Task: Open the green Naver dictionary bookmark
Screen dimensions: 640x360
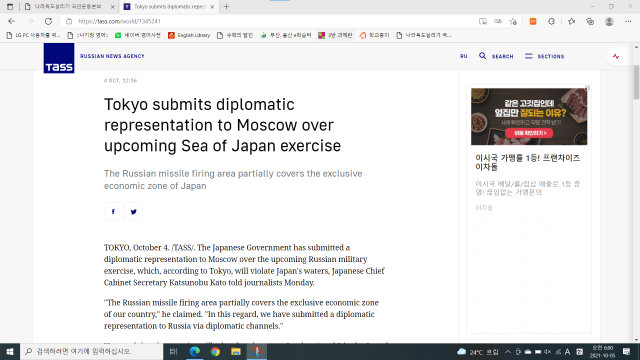Action: [138, 36]
